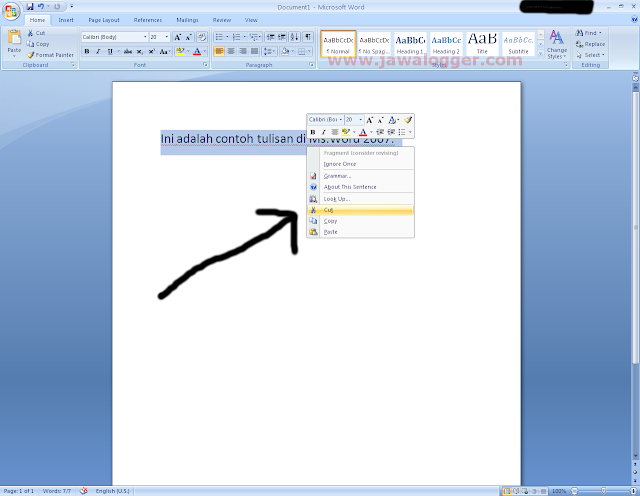
Task: Save document from Quick Access Toolbar
Action: (x=30, y=7)
